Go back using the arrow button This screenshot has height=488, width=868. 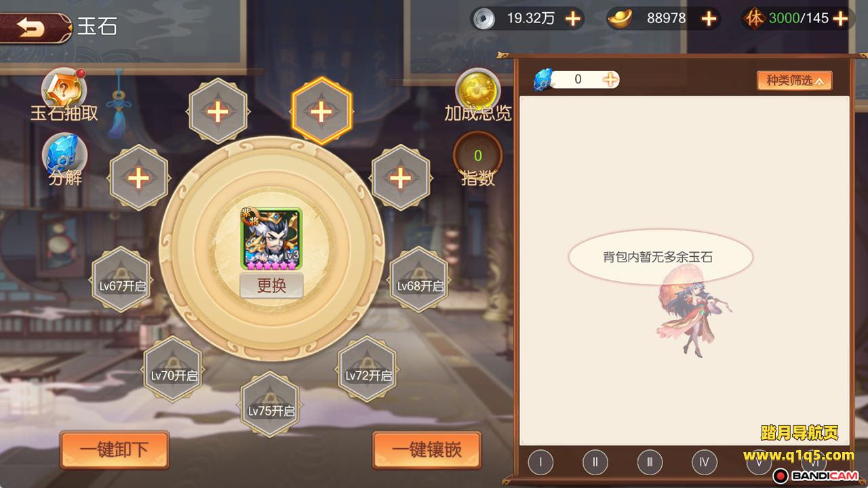(34, 28)
